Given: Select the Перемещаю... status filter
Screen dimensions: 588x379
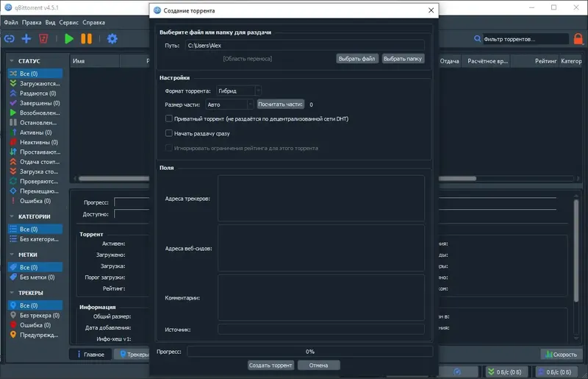Looking at the screenshot, I should pyautogui.click(x=35, y=191).
